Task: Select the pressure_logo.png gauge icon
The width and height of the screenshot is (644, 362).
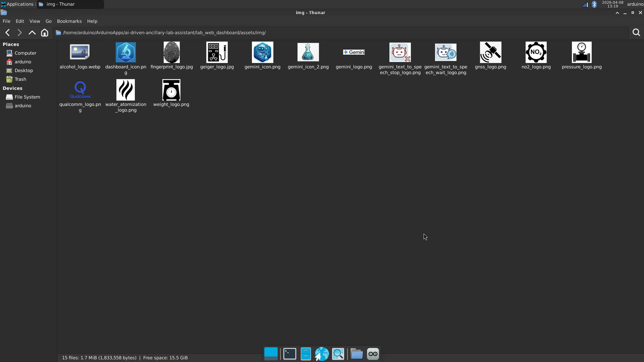Action: tap(582, 52)
